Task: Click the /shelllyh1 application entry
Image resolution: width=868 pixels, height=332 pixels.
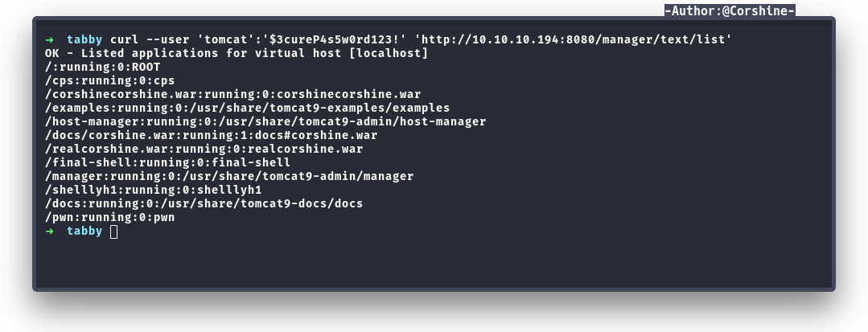Action: pyautogui.click(x=154, y=190)
